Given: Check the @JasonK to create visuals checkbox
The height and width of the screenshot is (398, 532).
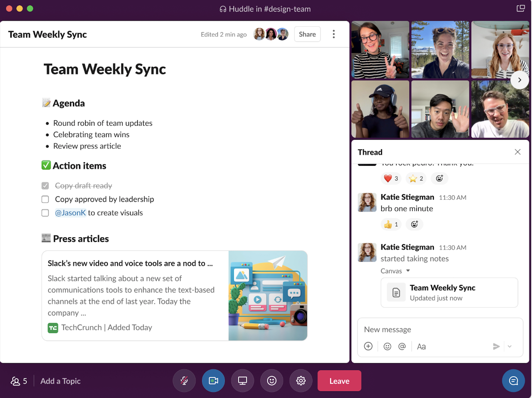Looking at the screenshot, I should (x=45, y=213).
